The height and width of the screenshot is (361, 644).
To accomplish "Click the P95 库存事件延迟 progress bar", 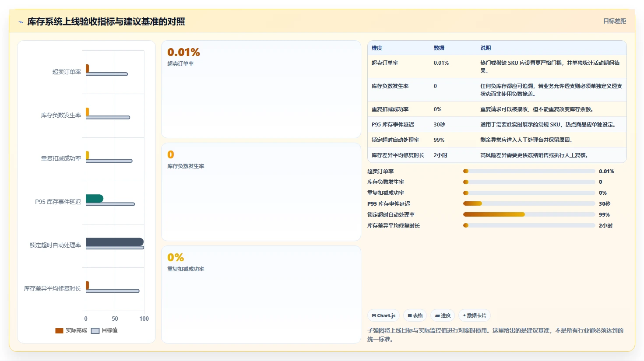I will click(x=529, y=203).
